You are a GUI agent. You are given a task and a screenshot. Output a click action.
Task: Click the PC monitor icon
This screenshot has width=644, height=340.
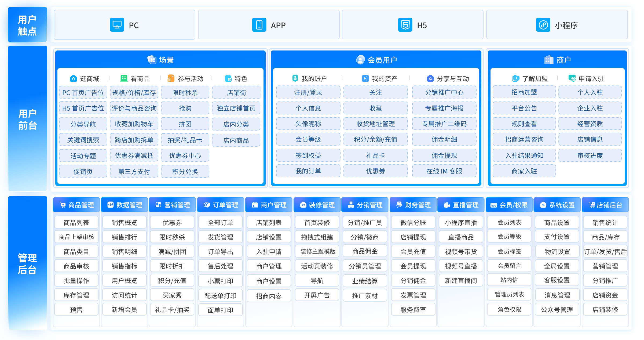pyautogui.click(x=117, y=25)
